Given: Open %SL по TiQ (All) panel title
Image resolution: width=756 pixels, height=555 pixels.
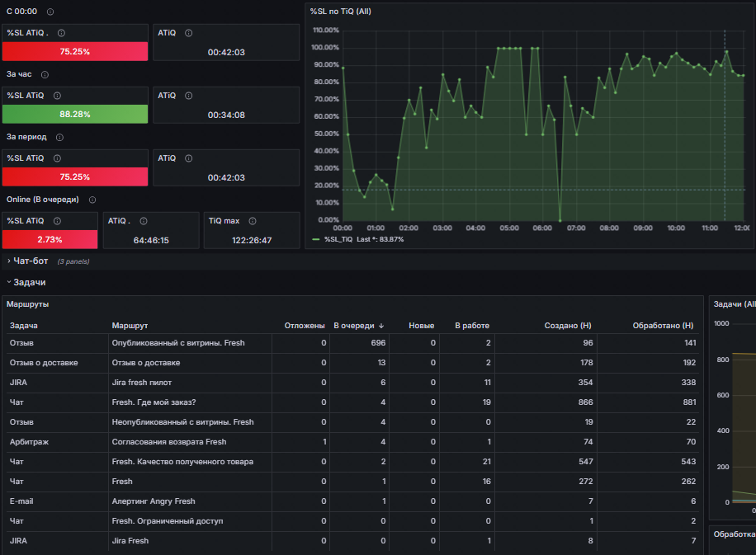Looking at the screenshot, I should pos(340,12).
